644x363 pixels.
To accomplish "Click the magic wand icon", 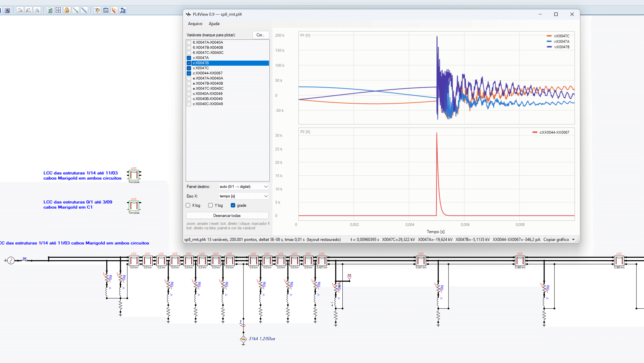I will click(x=114, y=10).
